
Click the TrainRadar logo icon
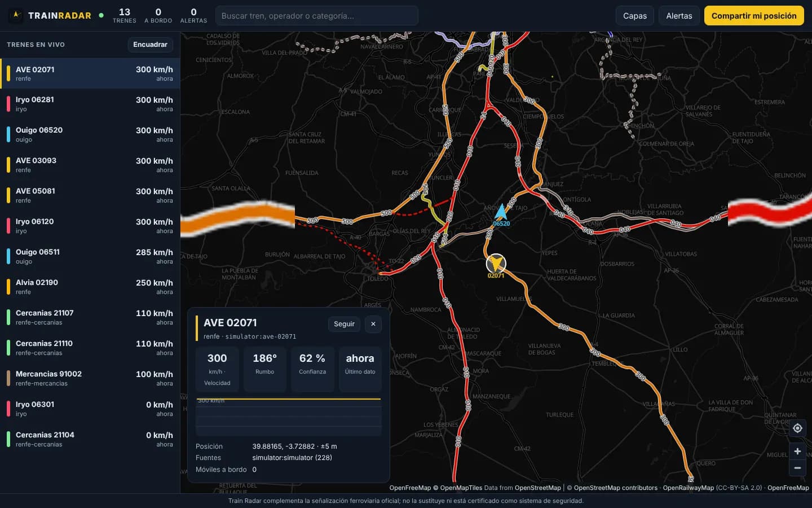17,15
